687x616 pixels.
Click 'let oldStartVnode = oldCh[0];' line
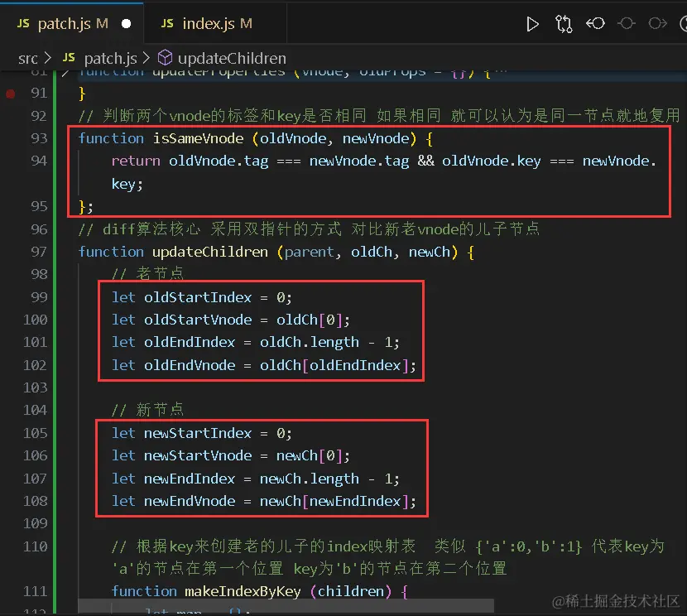(x=230, y=320)
